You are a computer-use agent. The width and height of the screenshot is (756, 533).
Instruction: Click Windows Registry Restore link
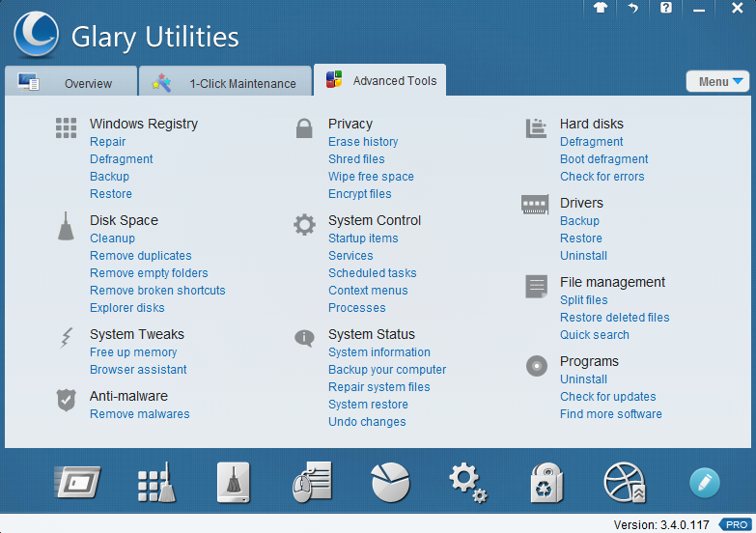click(111, 194)
